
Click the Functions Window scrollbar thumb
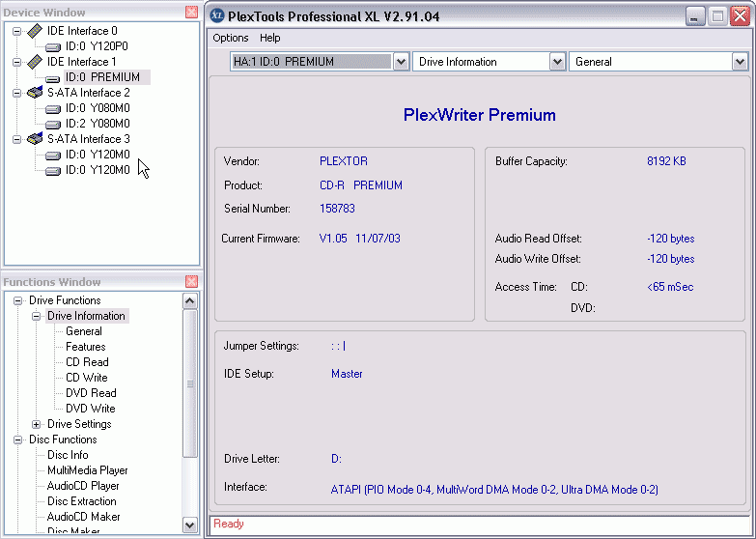pos(190,383)
